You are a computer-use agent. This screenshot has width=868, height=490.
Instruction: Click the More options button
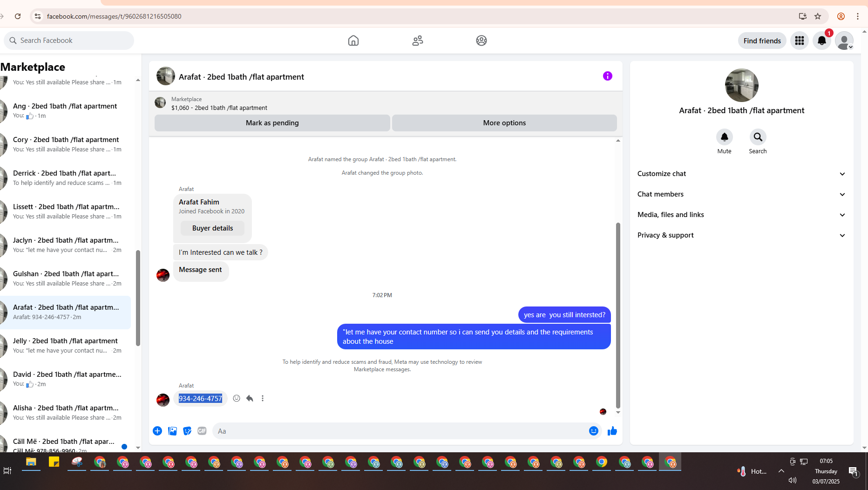tap(504, 123)
